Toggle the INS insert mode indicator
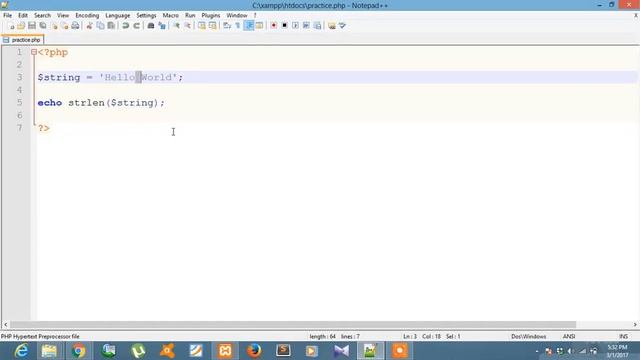The width and height of the screenshot is (640, 360). pyautogui.click(x=623, y=336)
